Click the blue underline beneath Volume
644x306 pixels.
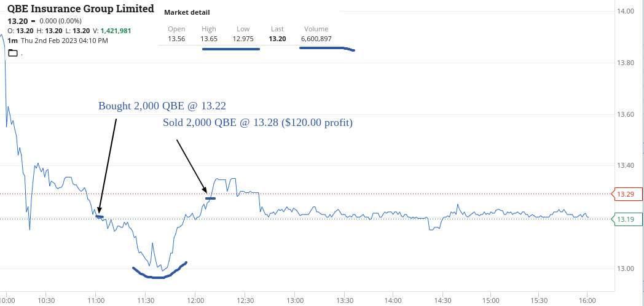(326, 48)
